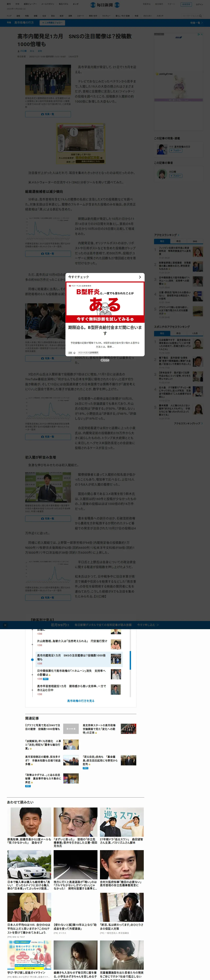Click 今すぐ申し込む in the bottom banner

tap(148, 625)
